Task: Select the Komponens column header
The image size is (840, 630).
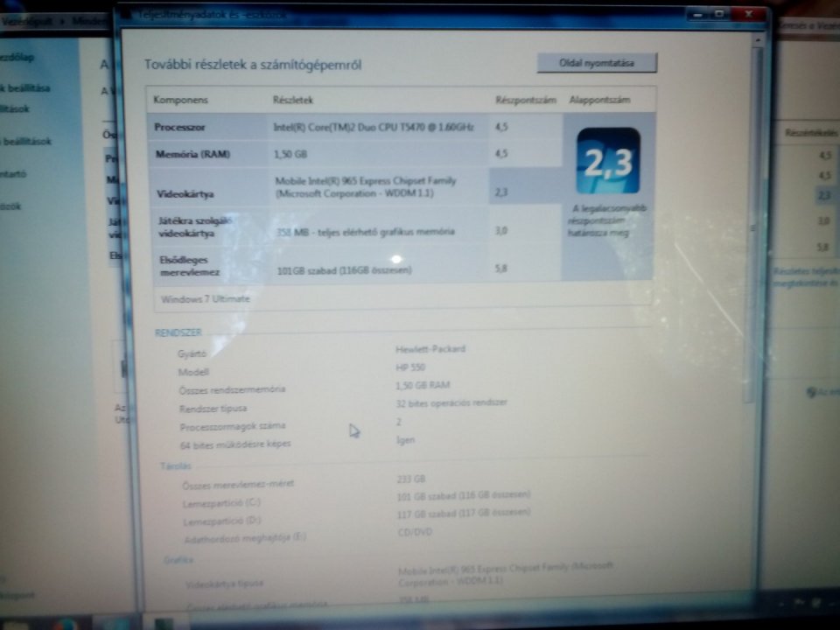Action: pos(180,100)
